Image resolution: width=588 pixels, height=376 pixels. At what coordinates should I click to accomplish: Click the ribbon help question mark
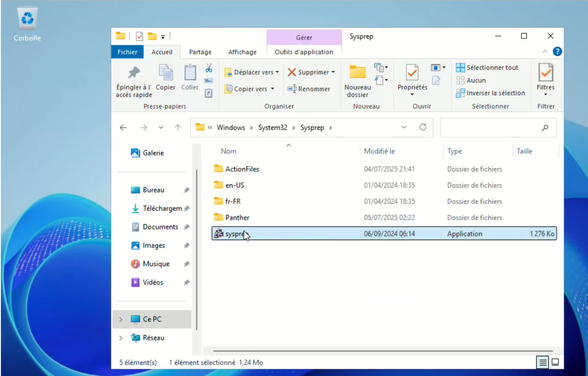tap(558, 52)
